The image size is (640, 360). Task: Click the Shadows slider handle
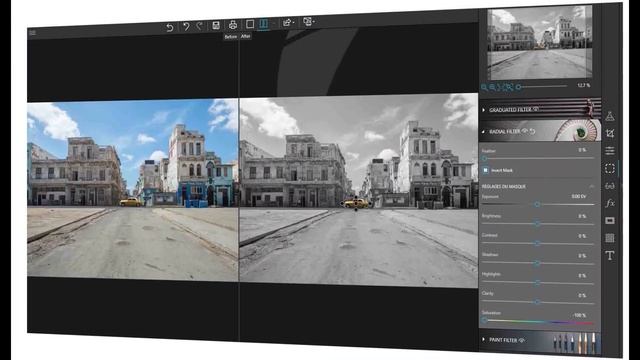tap(538, 263)
